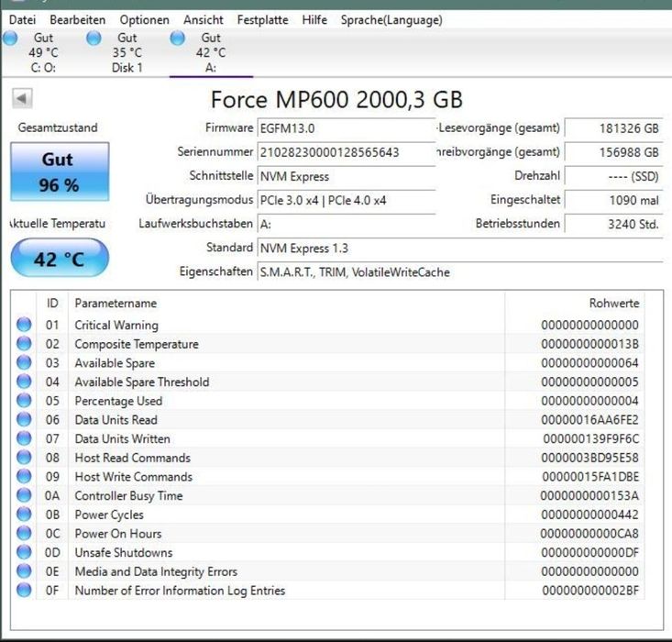This screenshot has width=672, height=642.
Task: Click the Seriennummer field
Action: pyautogui.click(x=346, y=152)
